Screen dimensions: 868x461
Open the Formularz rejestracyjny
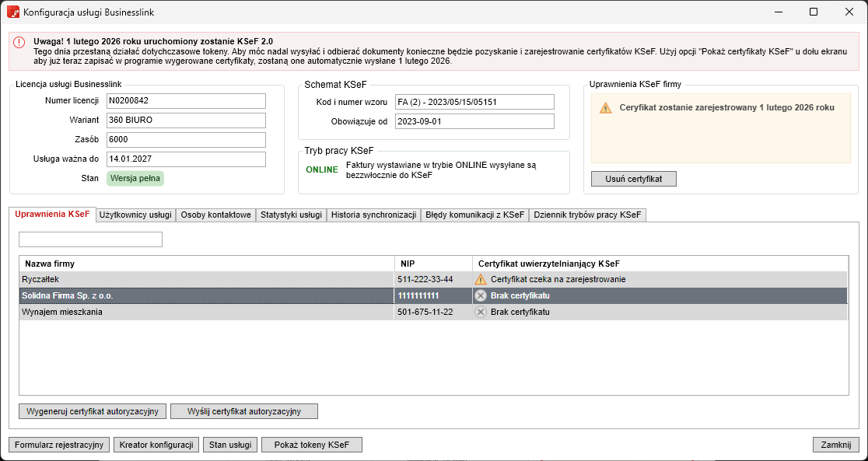click(59, 445)
